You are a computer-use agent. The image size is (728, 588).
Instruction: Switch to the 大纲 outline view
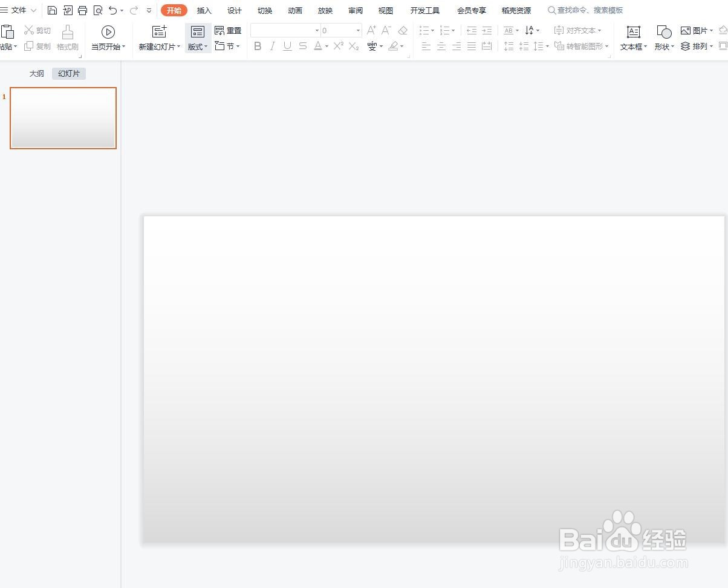[36, 73]
